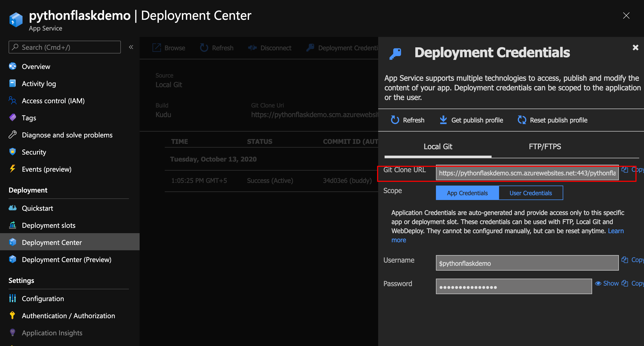Open Events (preview) item

point(47,169)
